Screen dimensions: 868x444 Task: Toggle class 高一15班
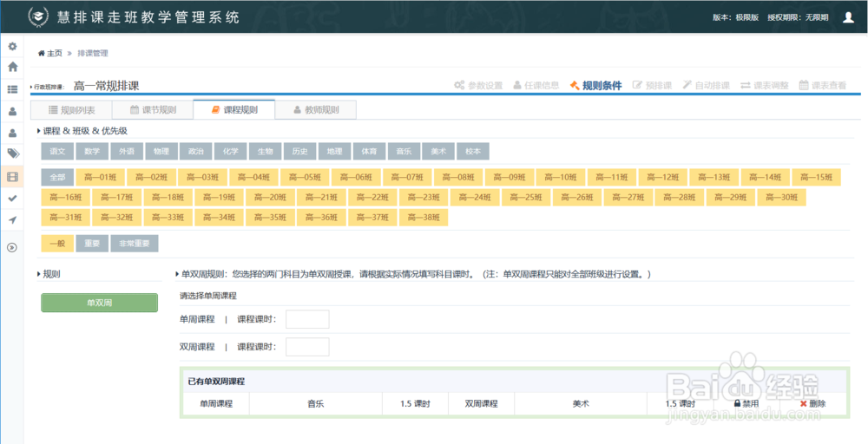tap(817, 177)
